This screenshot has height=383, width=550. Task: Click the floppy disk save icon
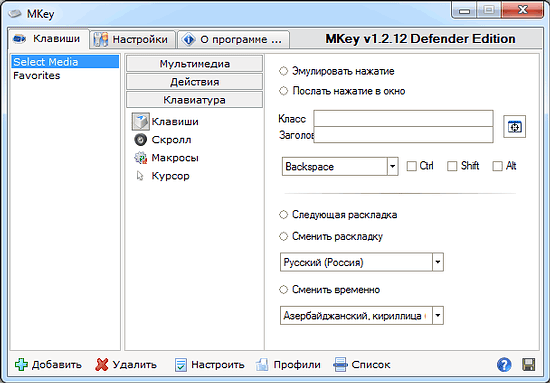(529, 365)
